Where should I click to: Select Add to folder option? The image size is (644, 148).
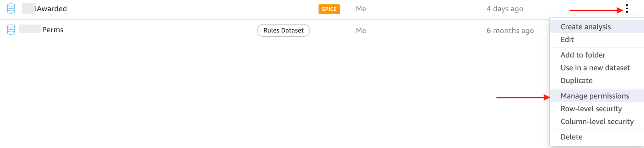click(x=583, y=55)
